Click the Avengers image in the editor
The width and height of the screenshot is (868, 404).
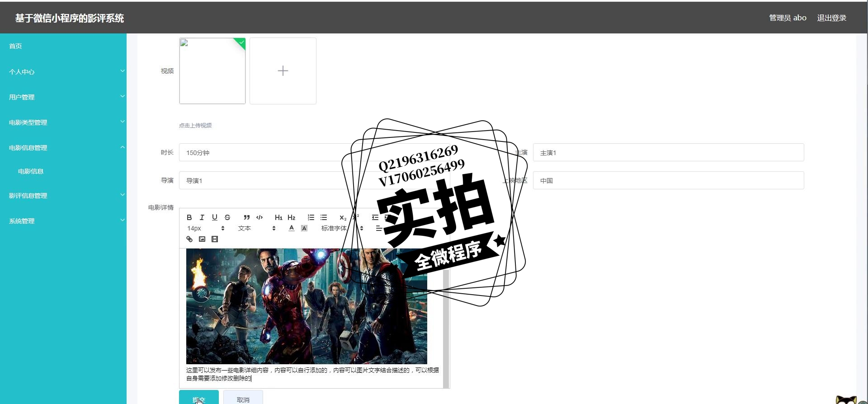(307, 306)
